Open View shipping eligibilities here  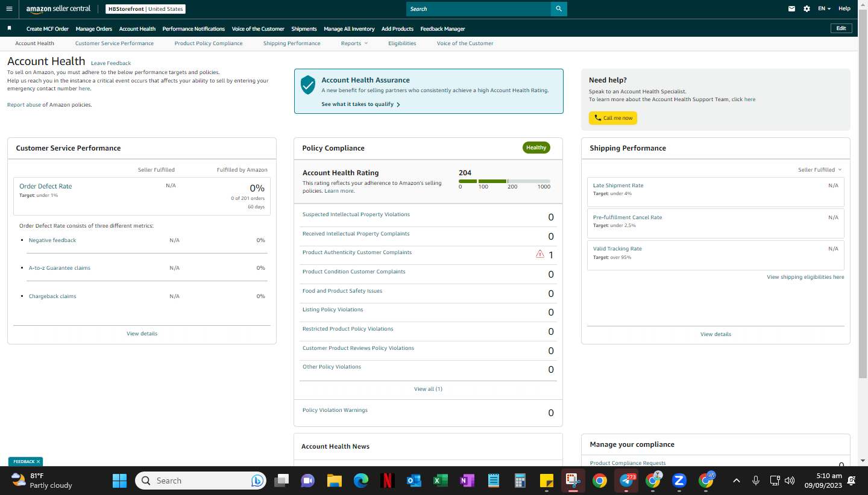(x=805, y=277)
